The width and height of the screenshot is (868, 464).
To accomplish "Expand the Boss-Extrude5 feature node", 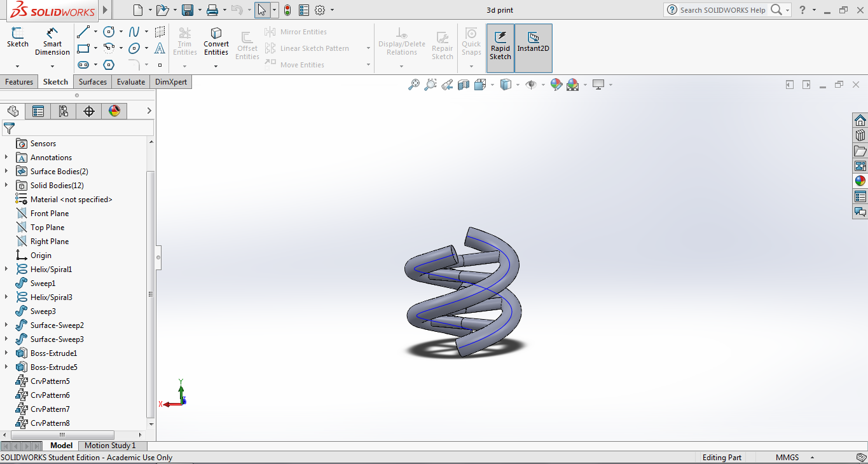I will pyautogui.click(x=7, y=367).
